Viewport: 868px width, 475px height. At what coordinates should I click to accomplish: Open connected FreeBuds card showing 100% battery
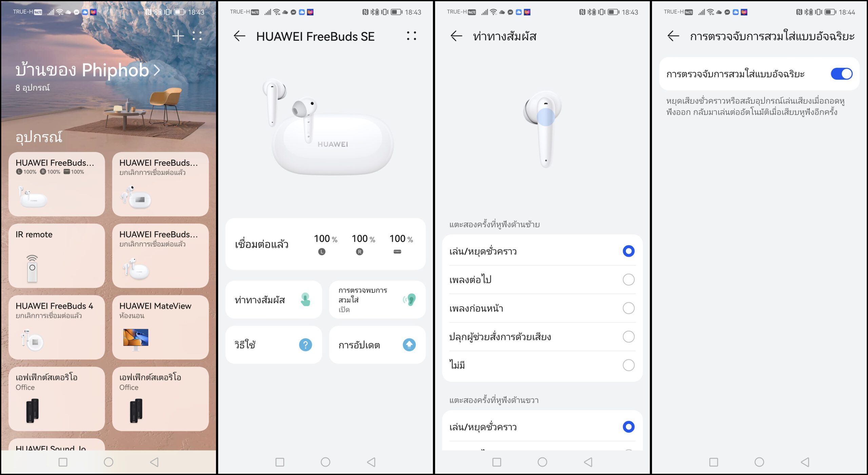[x=57, y=184]
